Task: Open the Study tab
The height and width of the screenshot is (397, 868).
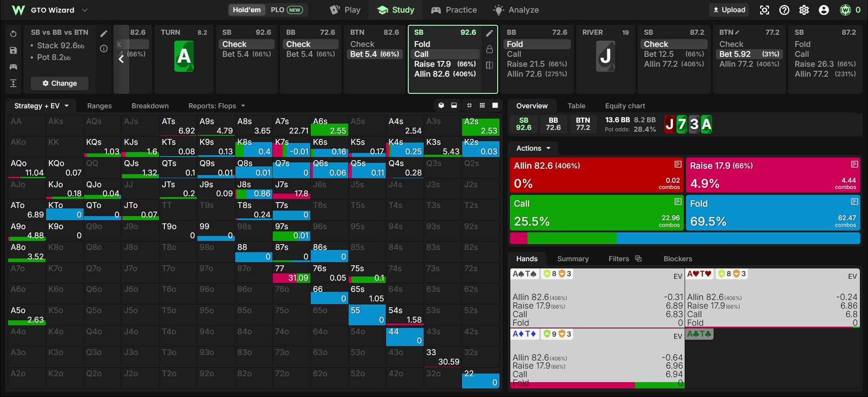Action: tap(396, 10)
